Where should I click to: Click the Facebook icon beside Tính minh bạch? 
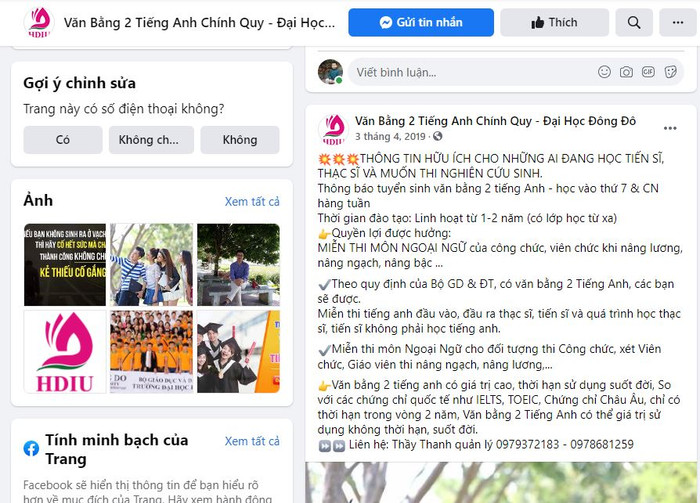pos(31,449)
